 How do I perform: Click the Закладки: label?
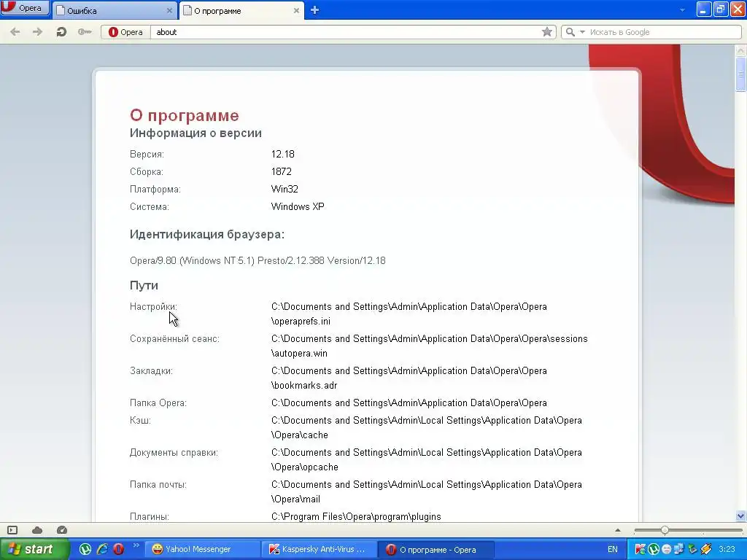pos(151,370)
